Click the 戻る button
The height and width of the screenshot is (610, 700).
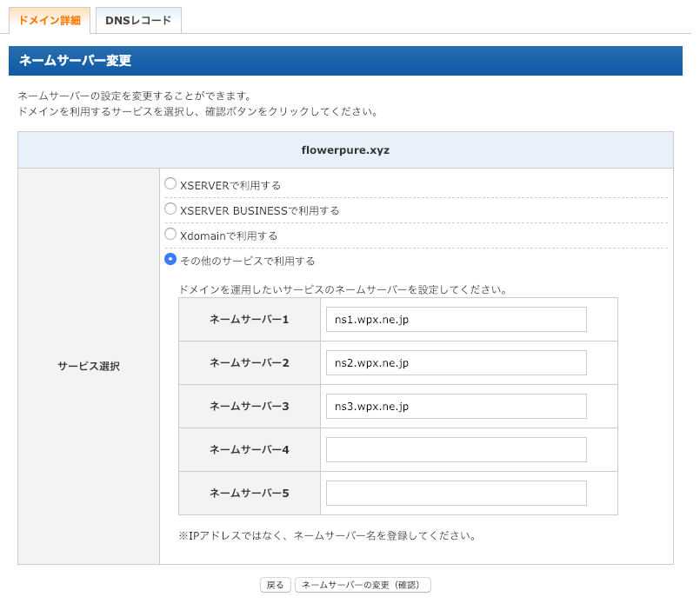point(276,585)
